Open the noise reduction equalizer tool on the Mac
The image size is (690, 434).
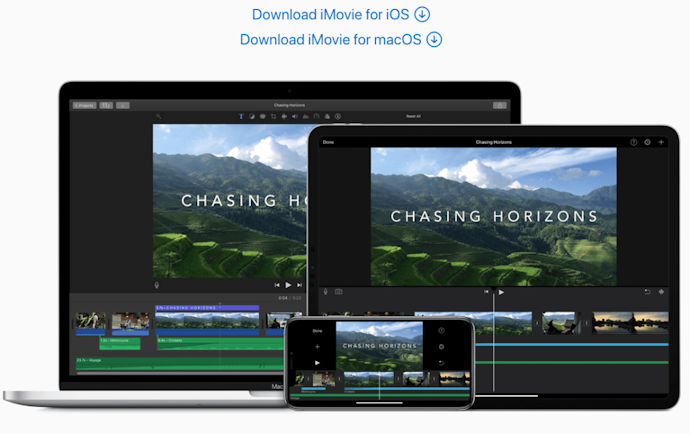tap(305, 117)
